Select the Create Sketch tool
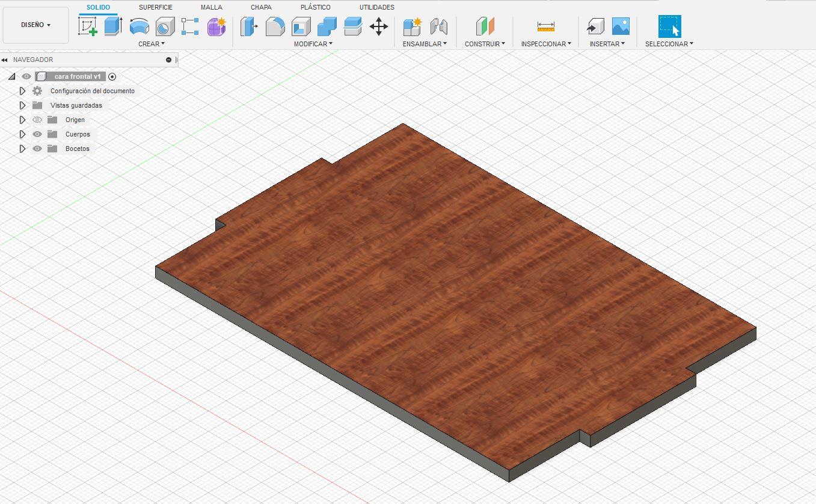Screen dimensions: 816x504 click(88, 26)
